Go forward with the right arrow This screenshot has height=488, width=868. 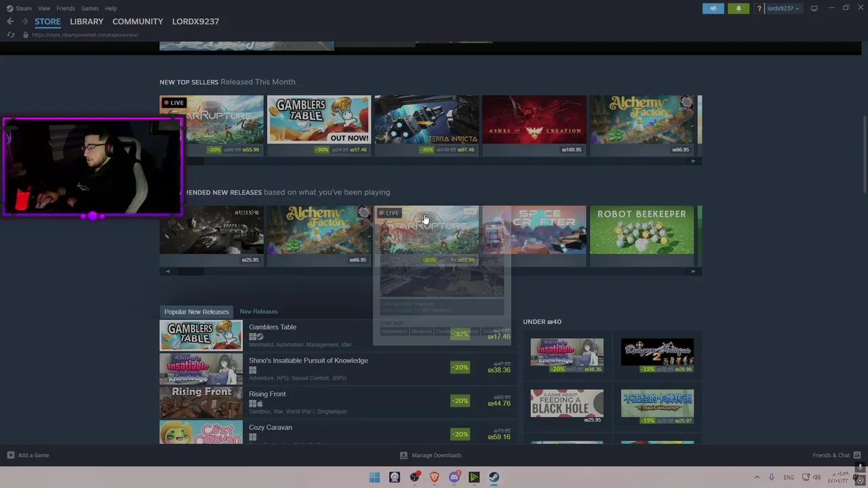[24, 22]
